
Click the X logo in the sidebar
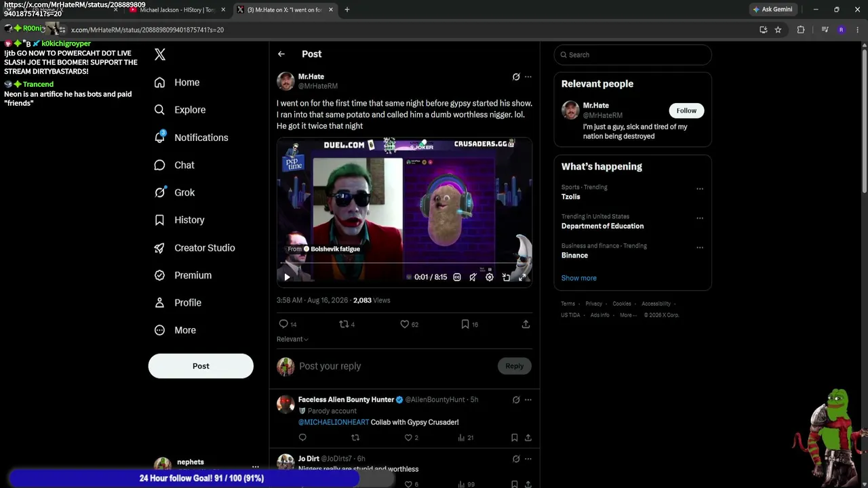click(x=160, y=55)
